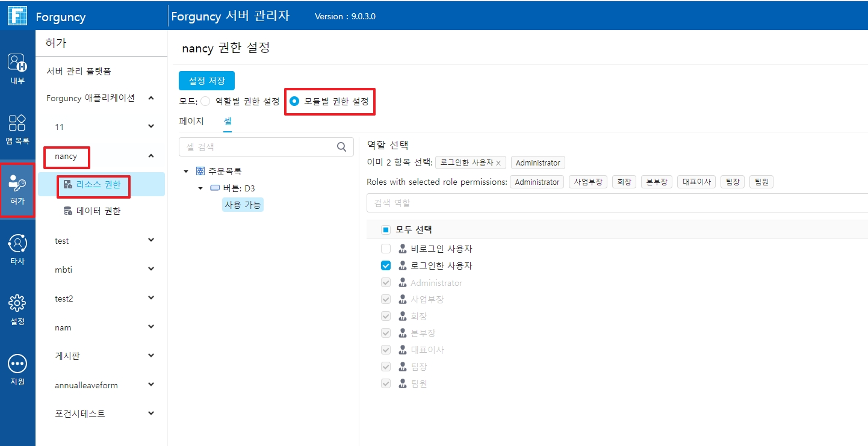Screen dimensions: 868x446
Task: Select the nancy application entry
Action: click(66, 156)
